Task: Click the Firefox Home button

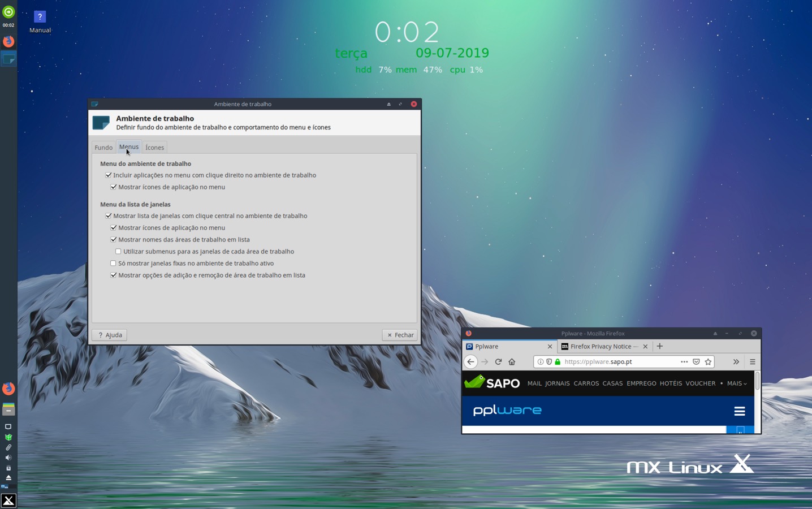Action: point(512,361)
